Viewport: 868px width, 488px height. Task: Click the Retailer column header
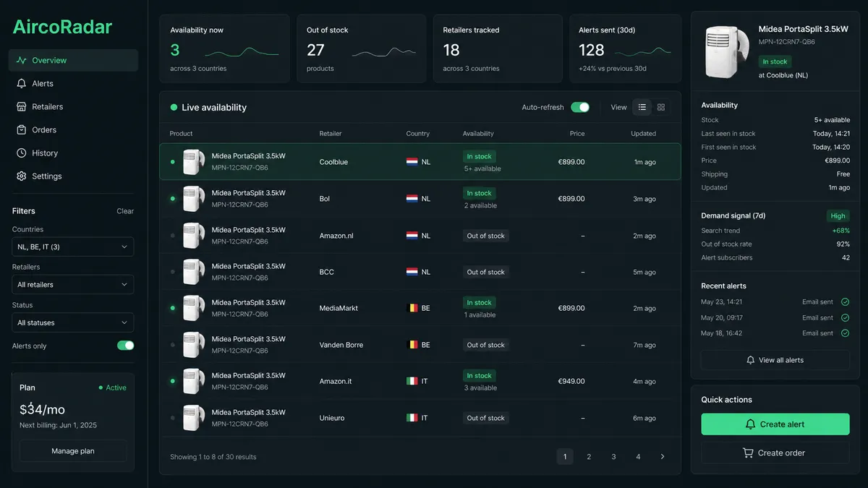(331, 133)
